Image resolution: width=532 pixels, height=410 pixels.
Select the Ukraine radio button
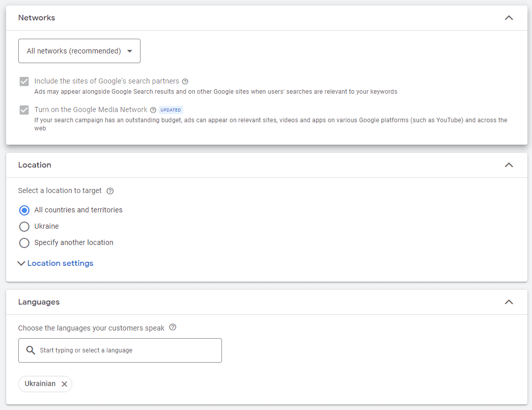24,226
